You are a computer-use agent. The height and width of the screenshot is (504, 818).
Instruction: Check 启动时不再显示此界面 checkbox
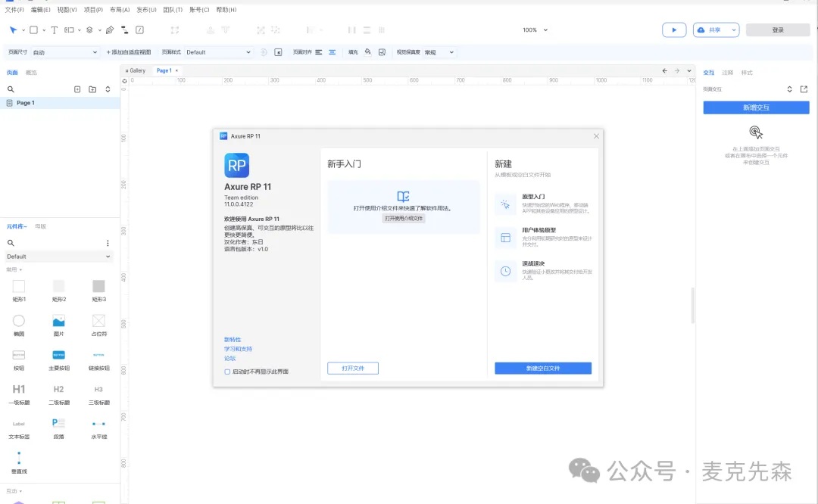pos(227,372)
